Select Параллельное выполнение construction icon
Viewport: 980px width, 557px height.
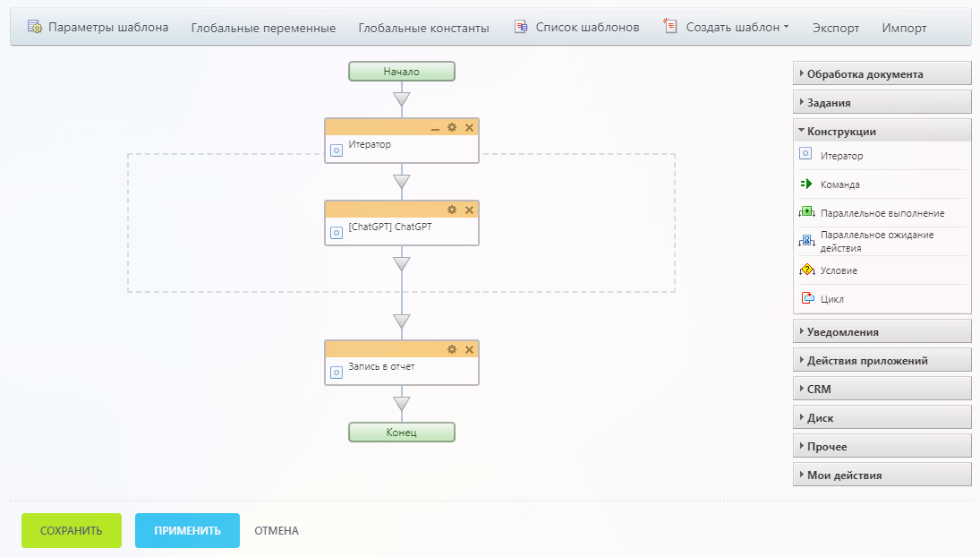[805, 213]
